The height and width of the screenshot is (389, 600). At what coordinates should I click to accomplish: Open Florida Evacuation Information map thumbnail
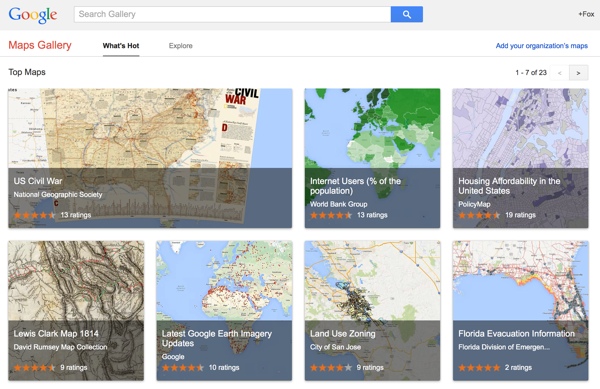click(520, 311)
